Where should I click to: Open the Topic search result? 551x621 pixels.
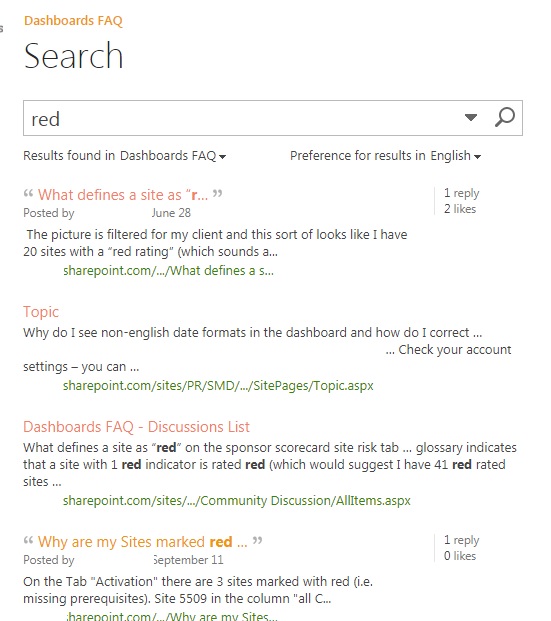point(41,312)
